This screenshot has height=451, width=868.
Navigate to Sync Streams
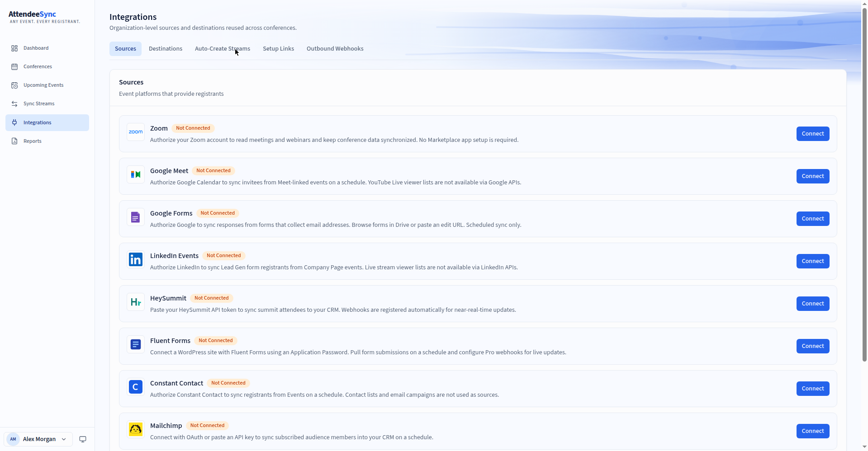(x=47, y=104)
